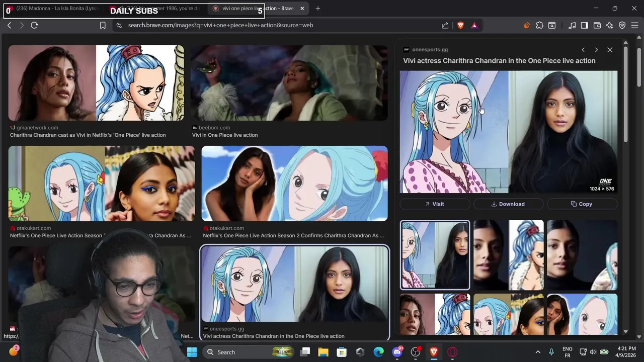
Task: Open Microsoft Store from taskbar
Action: (x=342, y=352)
